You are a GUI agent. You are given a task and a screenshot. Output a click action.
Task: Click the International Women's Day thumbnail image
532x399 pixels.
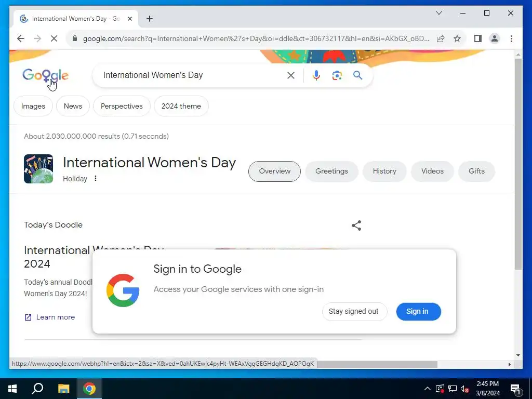coord(38,169)
